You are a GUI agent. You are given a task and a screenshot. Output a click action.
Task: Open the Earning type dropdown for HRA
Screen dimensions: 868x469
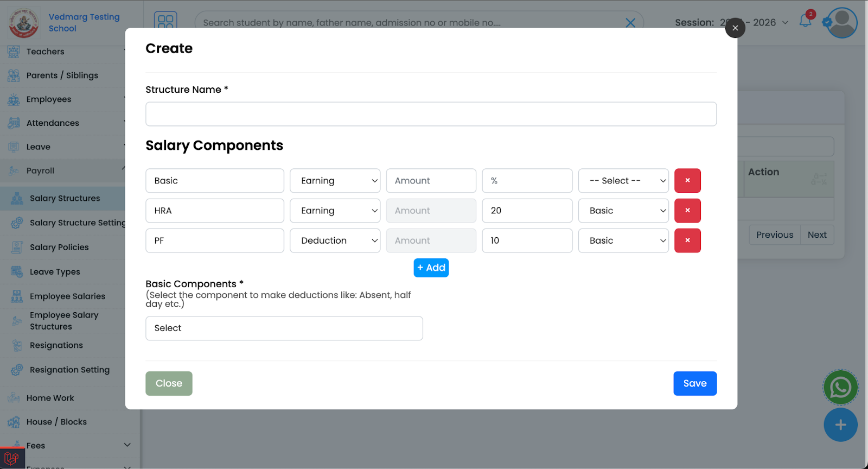(335, 211)
